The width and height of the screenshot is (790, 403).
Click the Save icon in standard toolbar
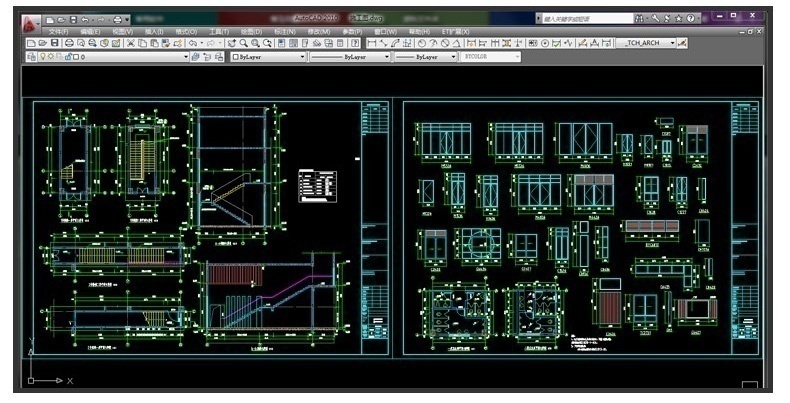click(53, 44)
